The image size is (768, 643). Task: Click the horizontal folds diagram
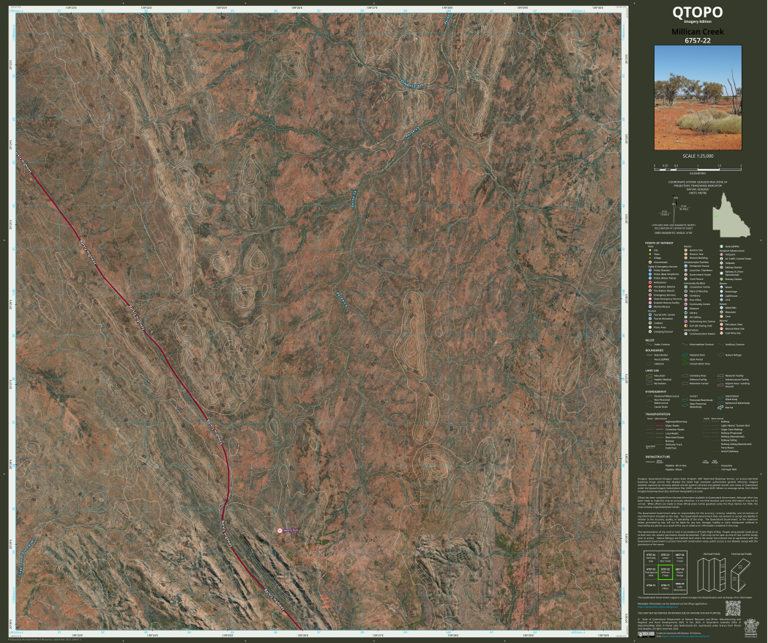pyautogui.click(x=742, y=574)
